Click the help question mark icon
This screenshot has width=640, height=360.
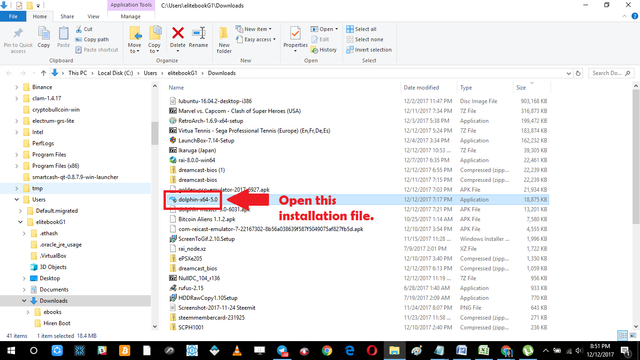635,16
